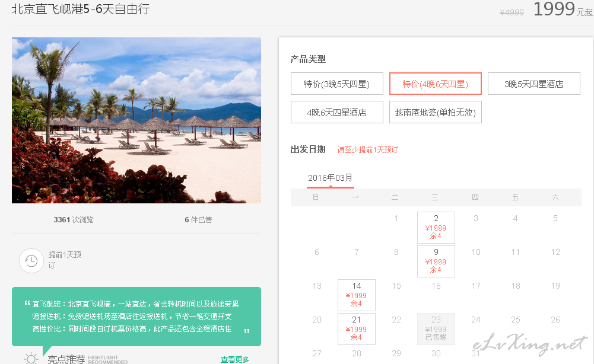Screen dimensions: 594x364
Task: Click the 提前1天预订 label
Action: click(x=65, y=260)
